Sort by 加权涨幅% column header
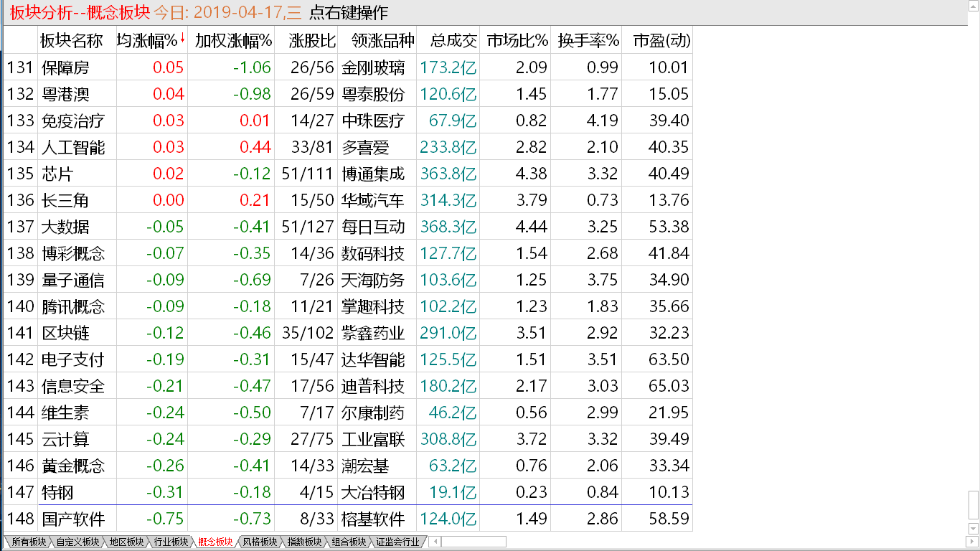The width and height of the screenshot is (980, 551). 232,40
